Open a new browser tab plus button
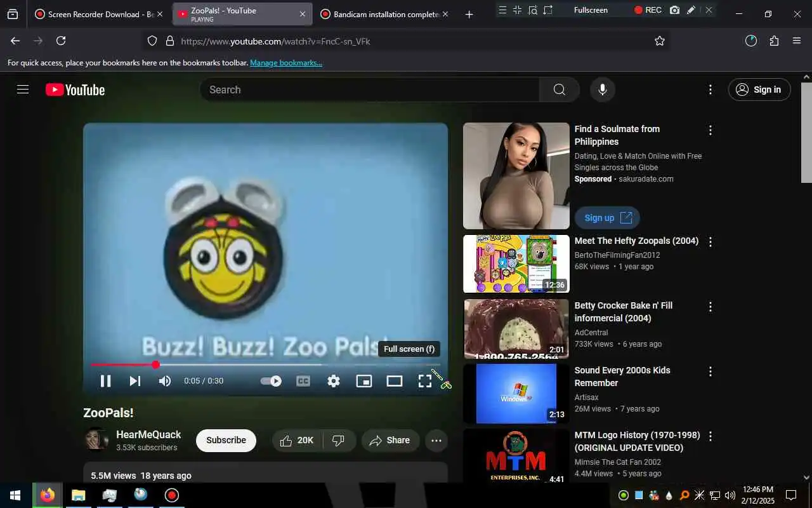The image size is (812, 508). click(x=469, y=14)
